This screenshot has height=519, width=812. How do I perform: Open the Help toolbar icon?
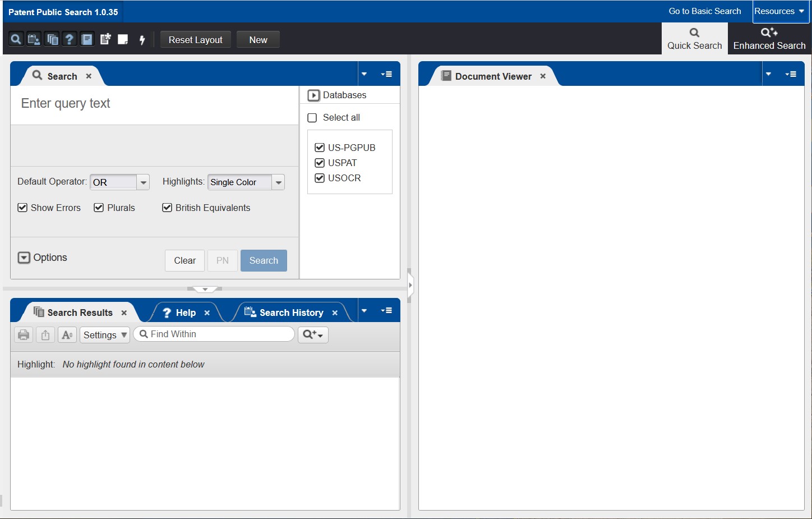pyautogui.click(x=69, y=39)
